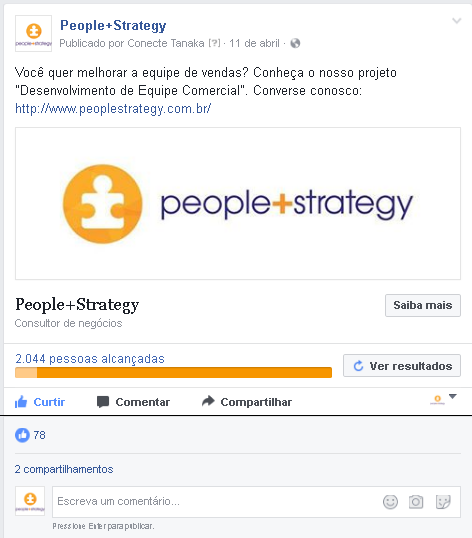Click the Saiba mais button
Image resolution: width=472 pixels, height=538 pixels.
pyautogui.click(x=423, y=305)
